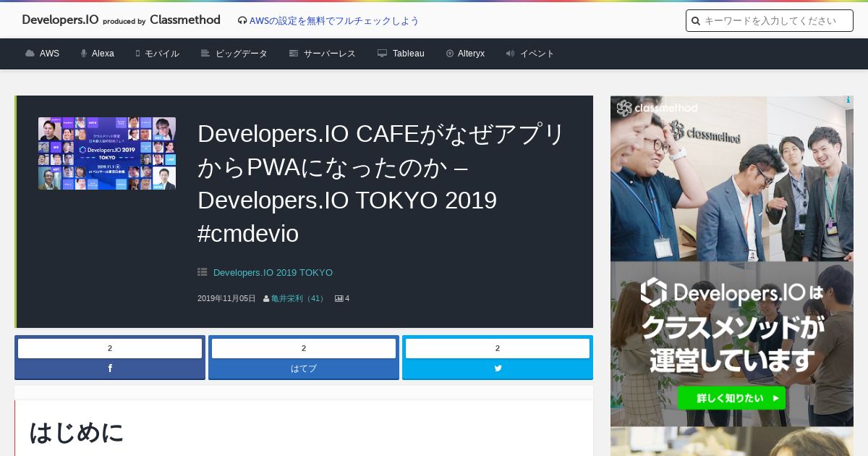Click the ad info icon on the banner
Viewport: 868px width, 456px height.
click(x=848, y=101)
